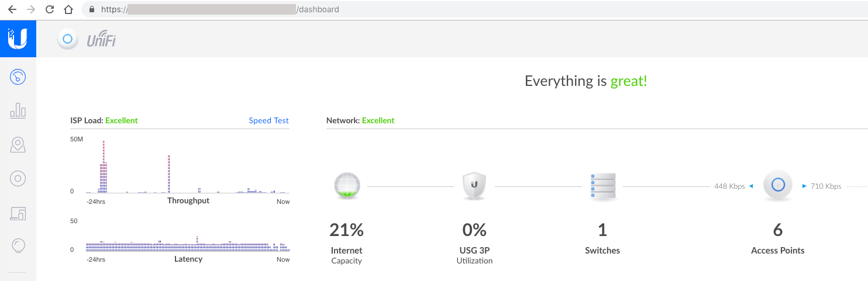Screen dimensions: 868x281
Task: Open the Map pin icon in sidebar
Action: 18,145
